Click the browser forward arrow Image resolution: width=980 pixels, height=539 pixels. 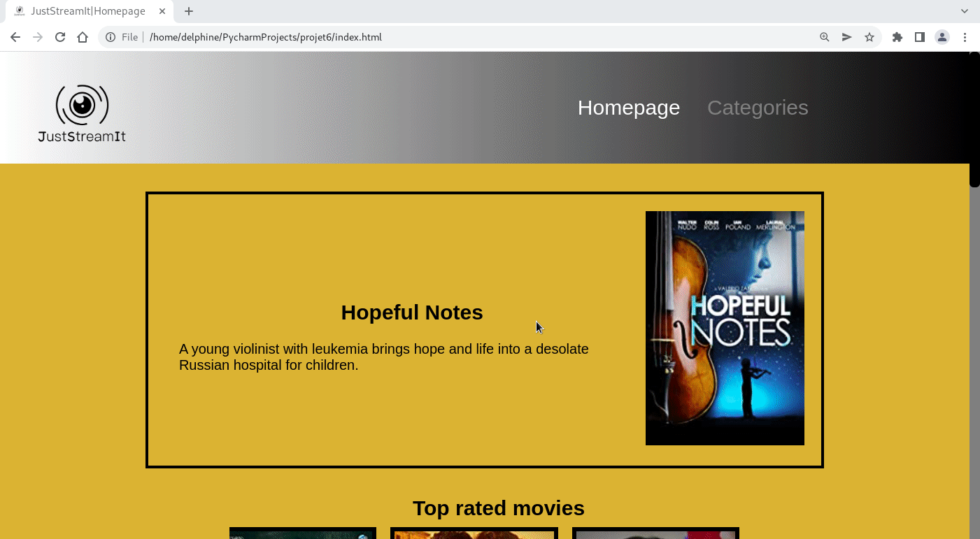[x=38, y=37]
